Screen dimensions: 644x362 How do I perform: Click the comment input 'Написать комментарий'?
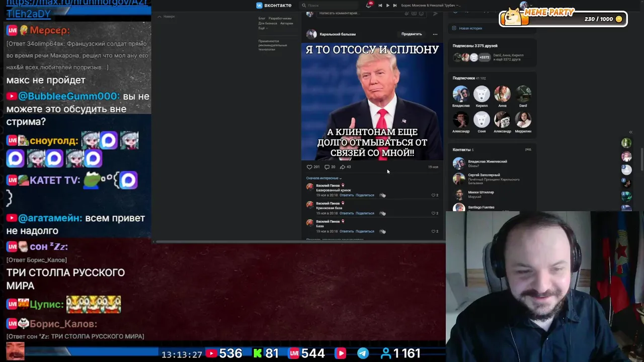coord(360,13)
